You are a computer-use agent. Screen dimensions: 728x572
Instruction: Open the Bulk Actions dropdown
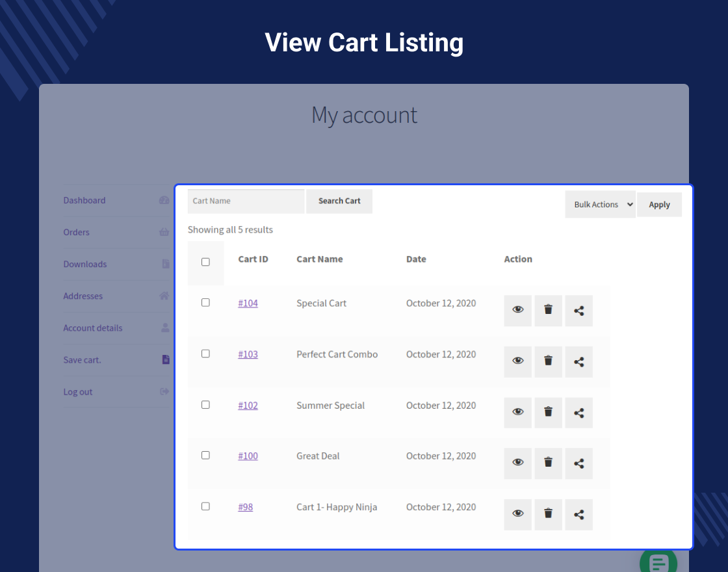click(x=600, y=204)
